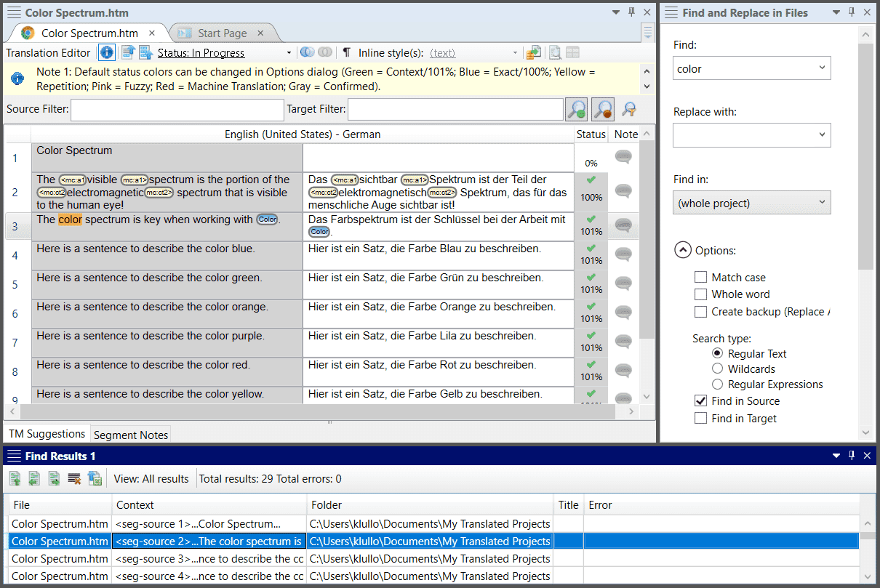Click the Target Filter input field
The height and width of the screenshot is (588, 880).
click(455, 110)
